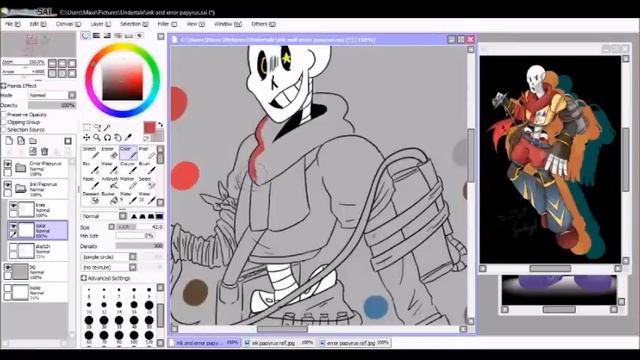Screen dimensions: 640x360
Task: Hide the Error!Papyrus folder layer
Action: point(8,164)
